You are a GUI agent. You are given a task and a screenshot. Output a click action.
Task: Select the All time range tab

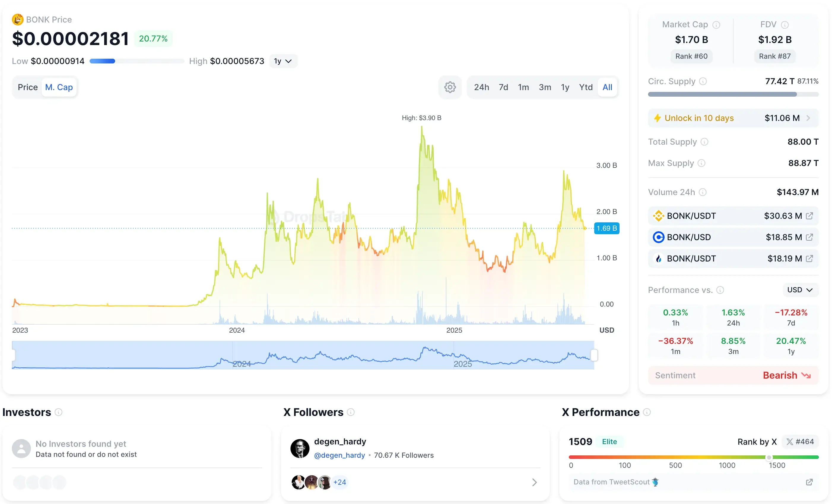click(x=607, y=87)
